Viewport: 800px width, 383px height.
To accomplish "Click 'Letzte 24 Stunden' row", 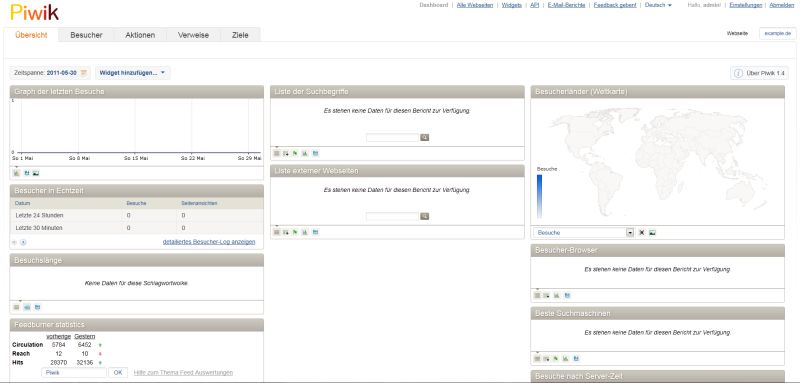I will [x=137, y=216].
